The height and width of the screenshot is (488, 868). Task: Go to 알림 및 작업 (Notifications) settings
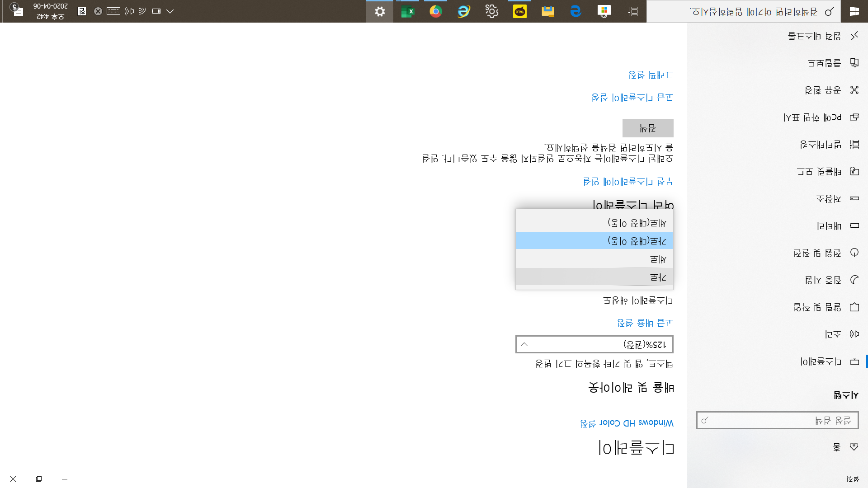click(817, 307)
